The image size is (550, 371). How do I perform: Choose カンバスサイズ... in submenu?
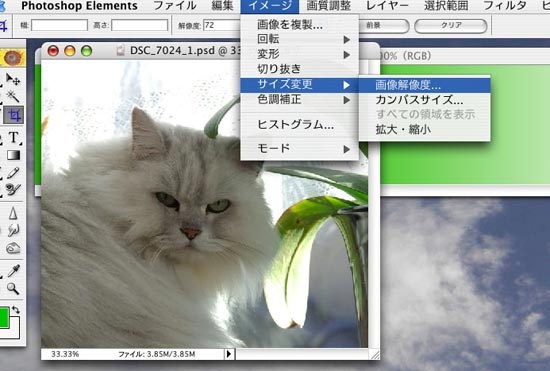pyautogui.click(x=424, y=100)
